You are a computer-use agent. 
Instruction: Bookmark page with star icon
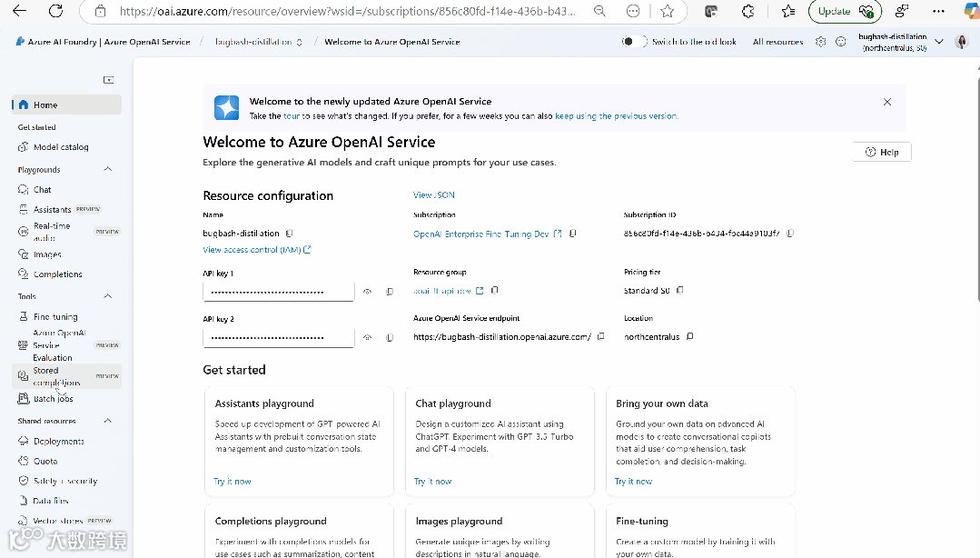pos(668,11)
